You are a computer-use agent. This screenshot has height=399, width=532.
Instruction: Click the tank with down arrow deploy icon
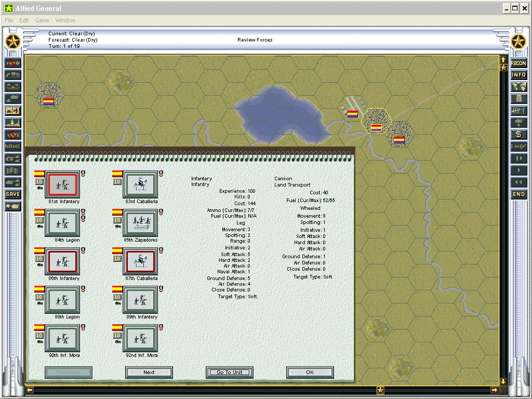tap(518, 123)
